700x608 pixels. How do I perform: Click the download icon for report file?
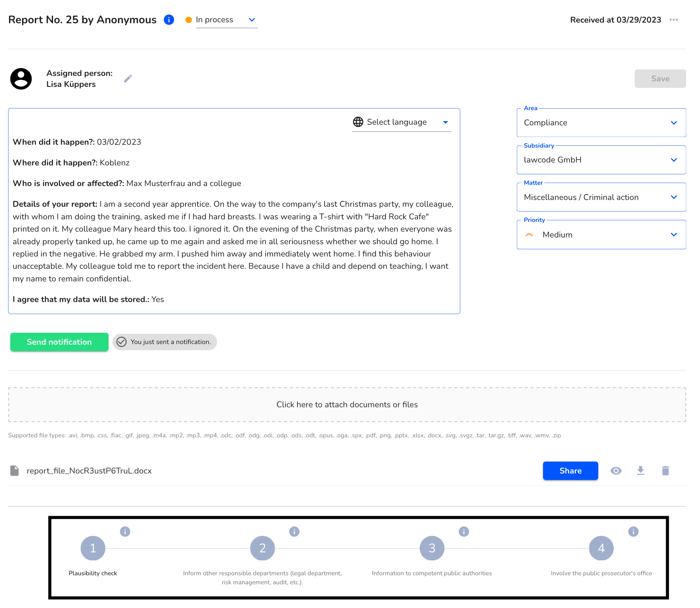tap(641, 470)
